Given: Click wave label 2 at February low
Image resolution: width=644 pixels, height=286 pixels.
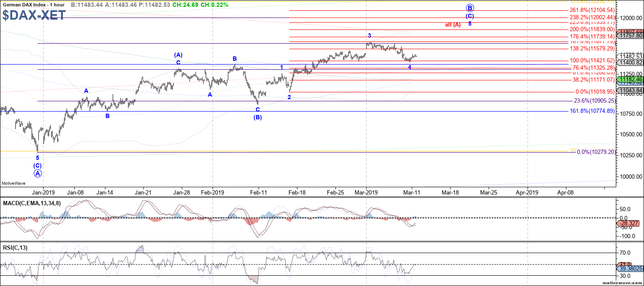Looking at the screenshot, I should [x=289, y=97].
